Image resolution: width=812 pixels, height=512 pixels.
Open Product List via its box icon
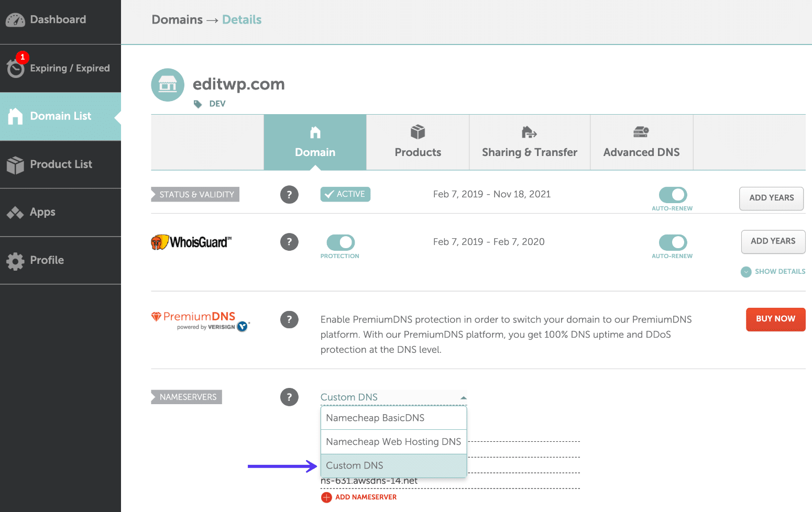16,164
